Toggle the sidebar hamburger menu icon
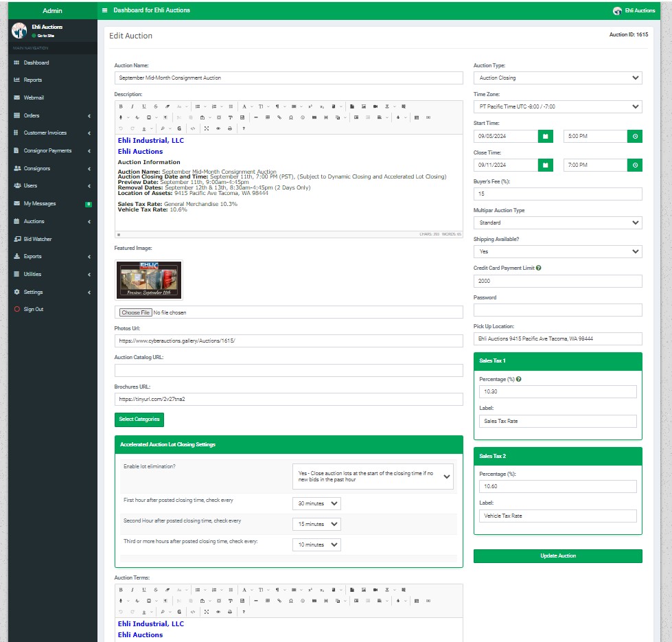Image resolution: width=672 pixels, height=642 pixels. (104, 10)
